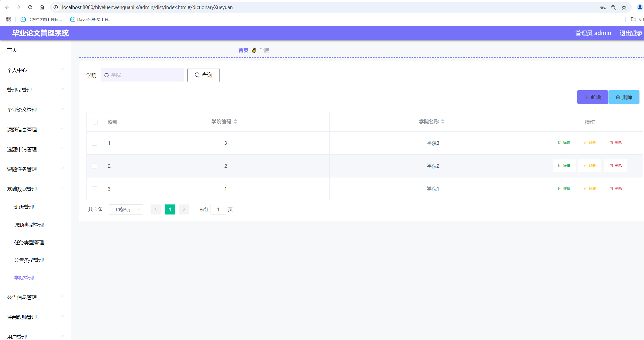View 详情 for 学院2 row
The width and height of the screenshot is (644, 340).
point(564,166)
